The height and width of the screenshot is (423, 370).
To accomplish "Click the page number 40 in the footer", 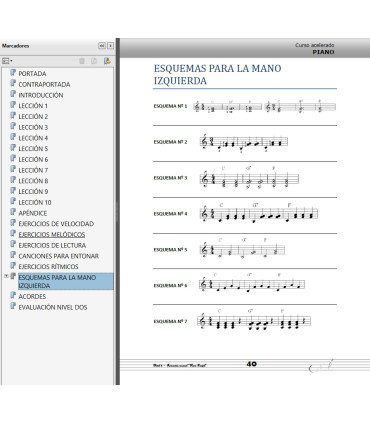I will 251,364.
